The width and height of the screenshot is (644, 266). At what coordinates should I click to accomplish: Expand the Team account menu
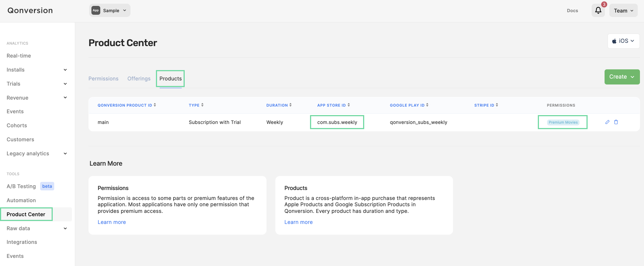coord(623,11)
